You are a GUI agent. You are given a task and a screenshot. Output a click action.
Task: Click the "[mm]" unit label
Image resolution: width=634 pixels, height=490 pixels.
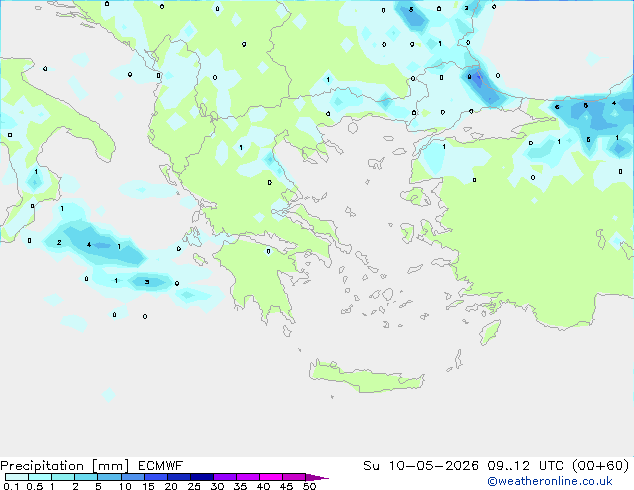click(110, 466)
